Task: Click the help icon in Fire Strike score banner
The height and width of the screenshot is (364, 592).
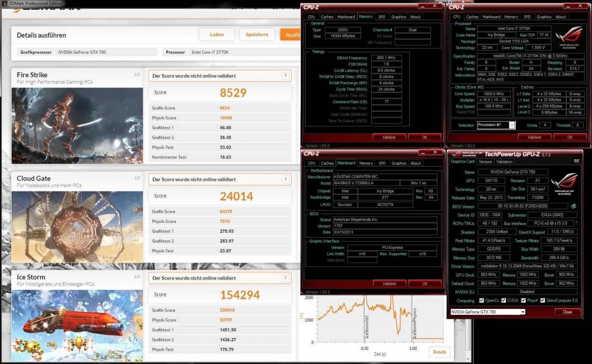Action: point(285,76)
